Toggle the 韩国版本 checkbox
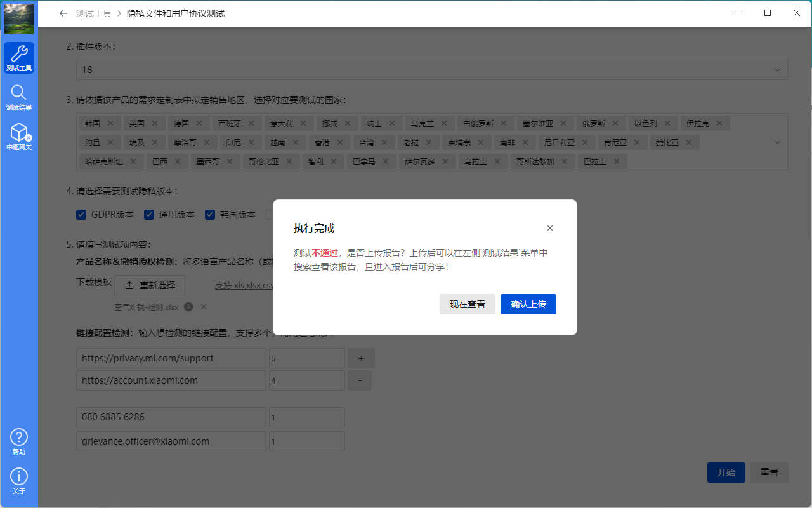This screenshot has width=812, height=508. pos(210,215)
